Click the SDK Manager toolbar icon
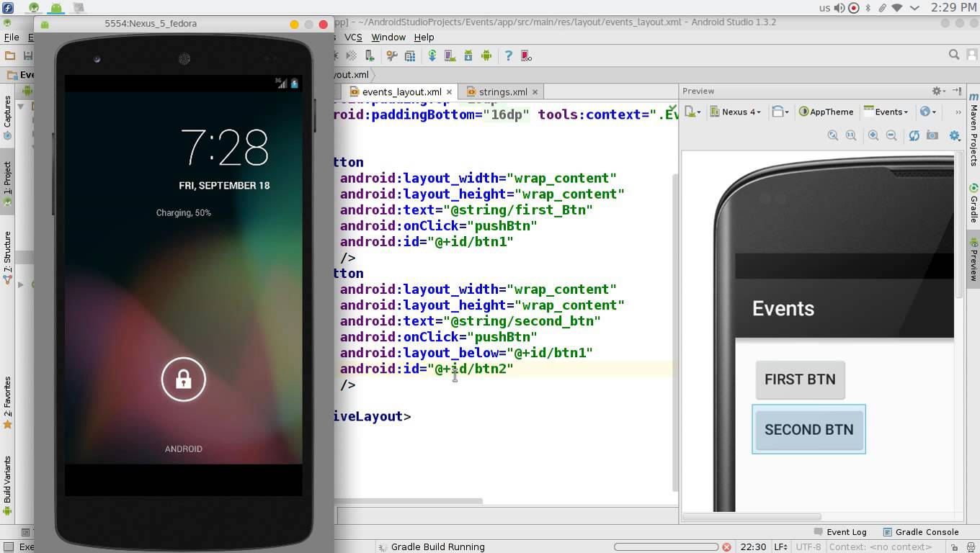980x553 pixels. tap(468, 55)
